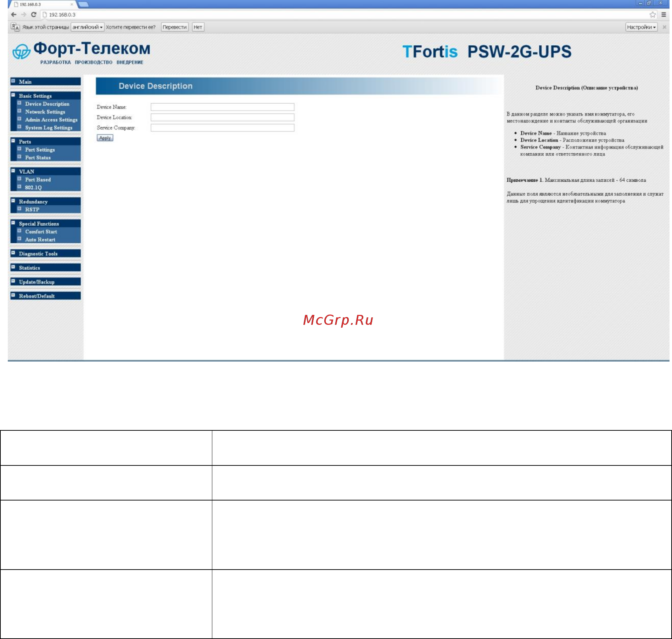The image size is (672, 639).
Task: Open Port Based VLAN page
Action: (38, 180)
